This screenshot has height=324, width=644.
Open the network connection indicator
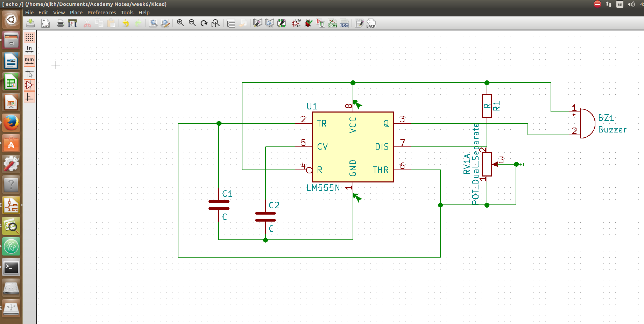(x=609, y=4)
